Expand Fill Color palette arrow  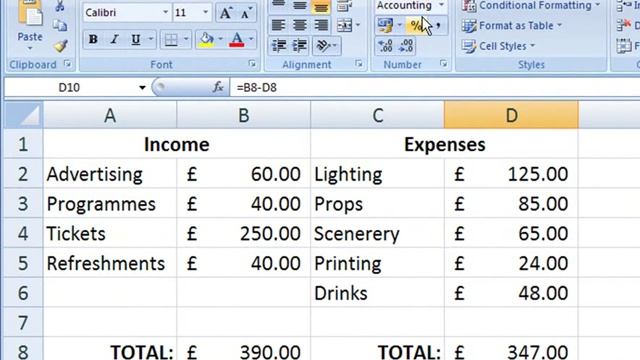[x=220, y=40]
